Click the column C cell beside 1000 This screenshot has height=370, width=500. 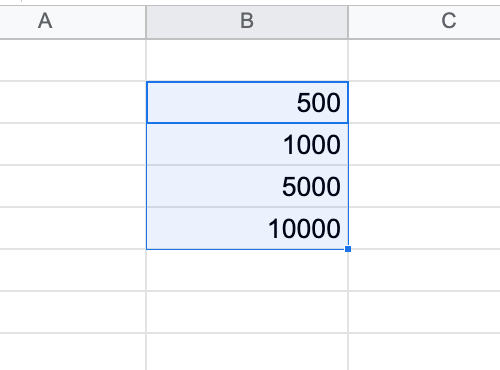pos(424,144)
